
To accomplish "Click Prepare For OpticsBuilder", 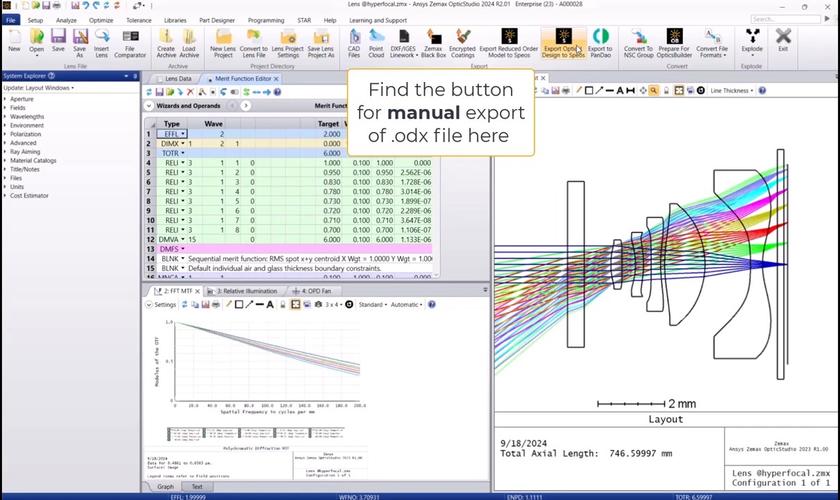I will pos(674,43).
